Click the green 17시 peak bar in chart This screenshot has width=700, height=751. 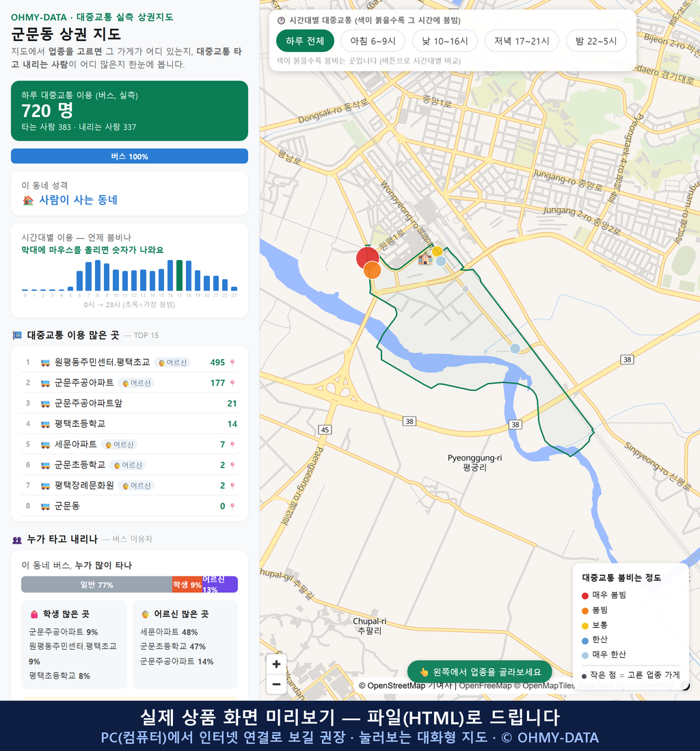180,276
